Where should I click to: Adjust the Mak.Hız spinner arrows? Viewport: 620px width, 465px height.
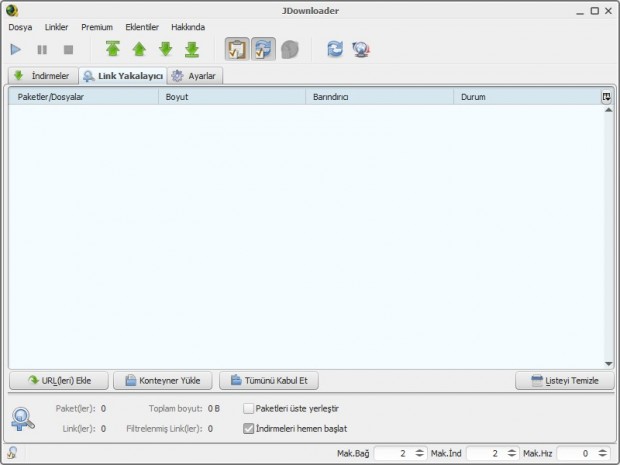[603, 453]
